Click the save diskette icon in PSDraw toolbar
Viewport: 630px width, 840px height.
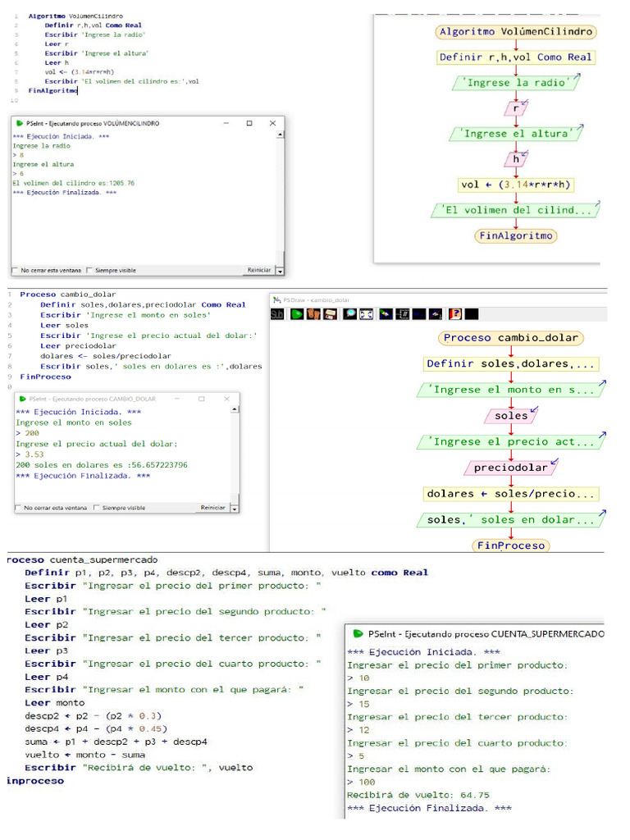pyautogui.click(x=330, y=314)
